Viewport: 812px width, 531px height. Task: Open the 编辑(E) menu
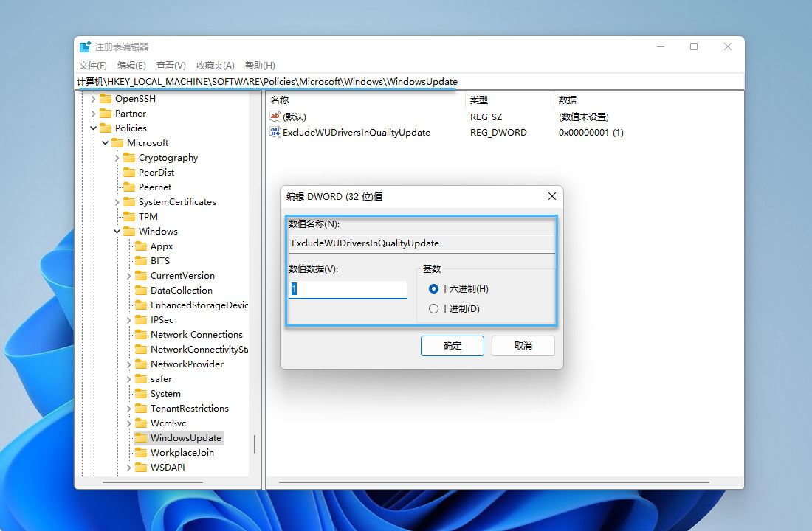pos(131,65)
